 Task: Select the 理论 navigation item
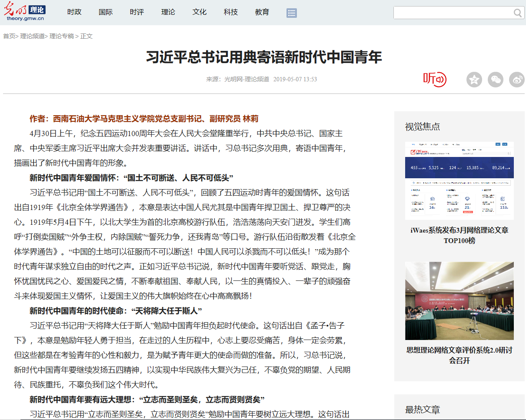[x=168, y=12]
